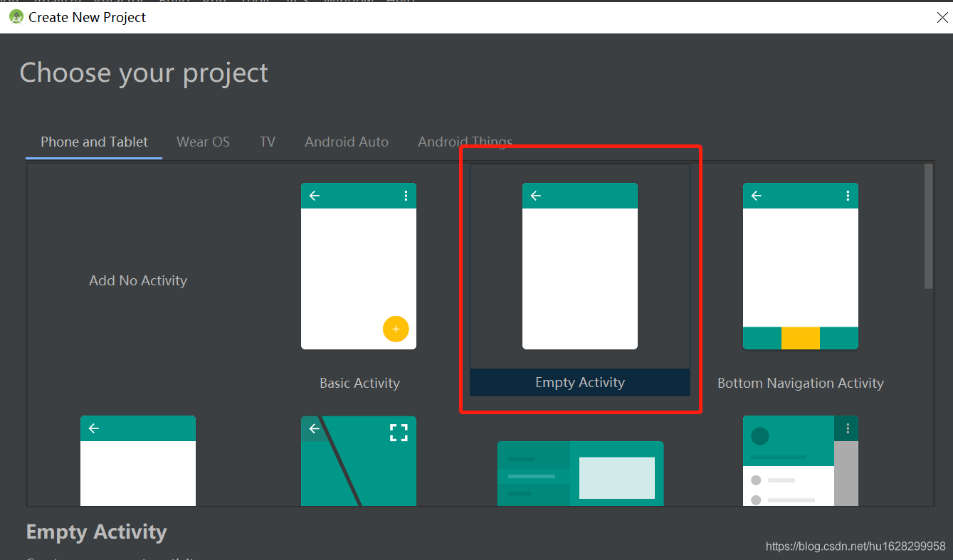The width and height of the screenshot is (953, 560).
Task: Click the Empty Activity description heading
Action: [97, 532]
